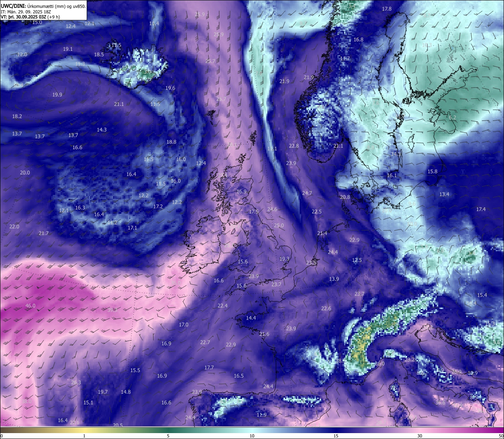
Task: Click the 17.1 value label
Action: pos(132,228)
